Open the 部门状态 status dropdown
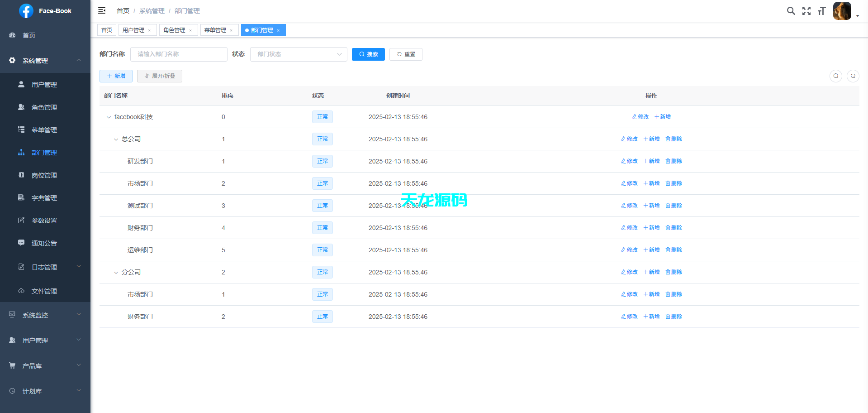This screenshot has height=413, width=868. pos(299,54)
